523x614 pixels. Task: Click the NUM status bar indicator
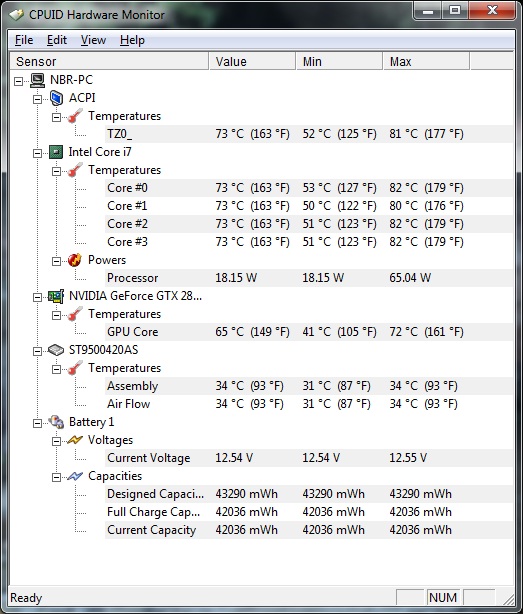[x=443, y=598]
